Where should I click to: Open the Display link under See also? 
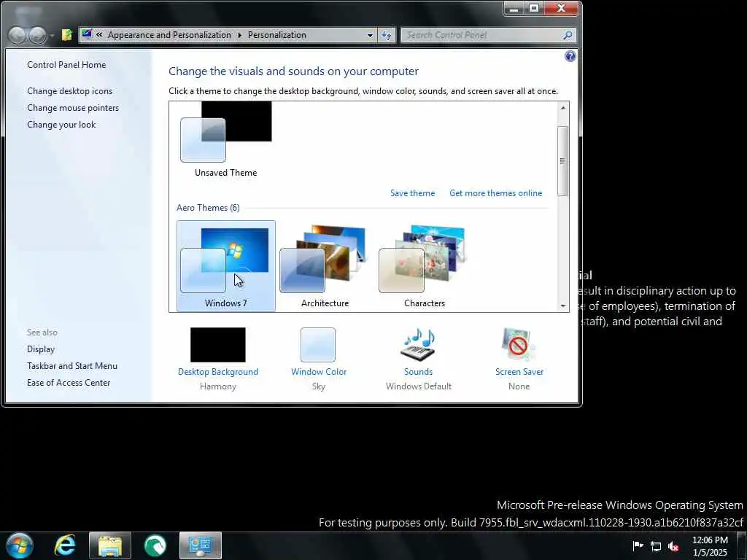coord(41,349)
